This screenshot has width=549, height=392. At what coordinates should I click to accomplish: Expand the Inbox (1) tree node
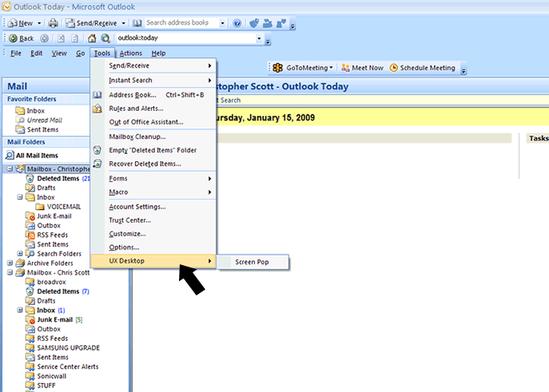coord(20,311)
